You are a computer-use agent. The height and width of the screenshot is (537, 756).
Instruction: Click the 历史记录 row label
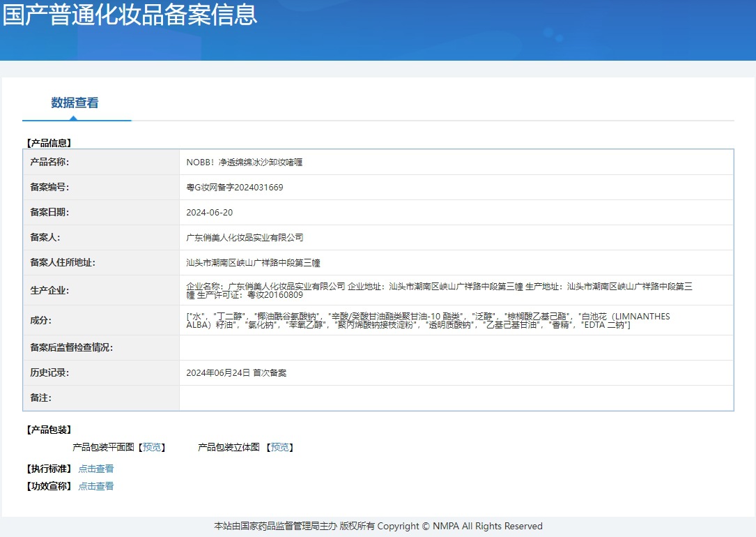(x=49, y=372)
